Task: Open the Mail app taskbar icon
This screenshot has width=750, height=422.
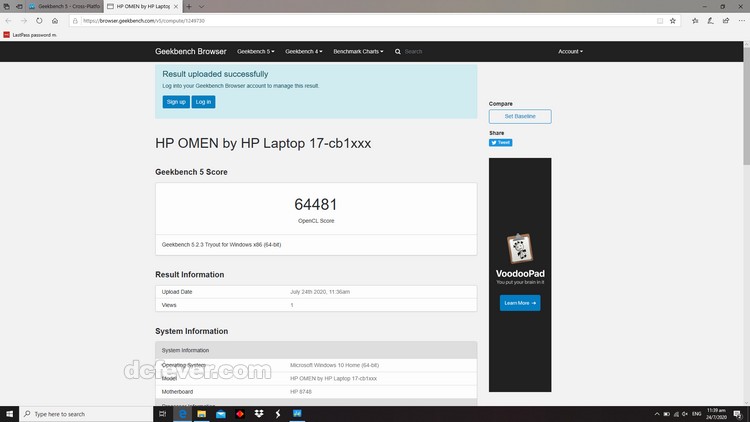Action: 221,414
